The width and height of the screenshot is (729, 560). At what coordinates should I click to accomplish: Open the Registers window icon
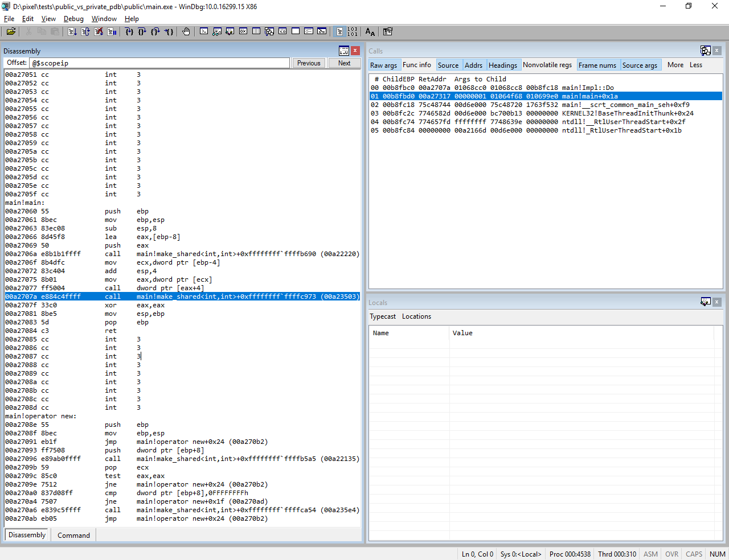coord(243,31)
